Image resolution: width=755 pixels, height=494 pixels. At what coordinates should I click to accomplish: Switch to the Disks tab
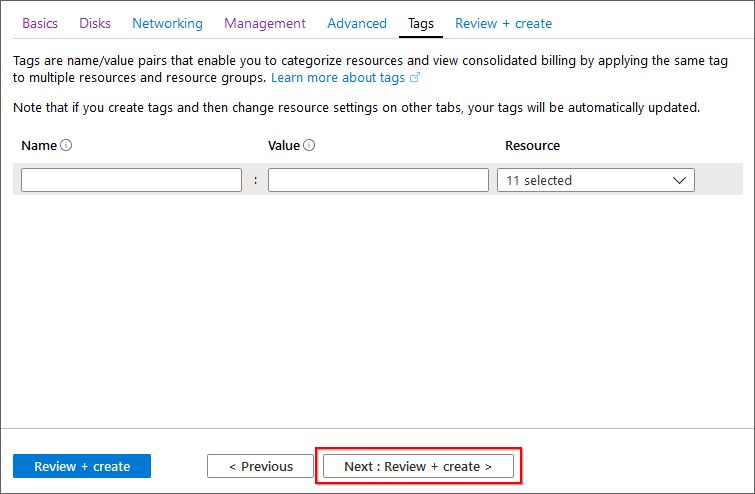95,23
